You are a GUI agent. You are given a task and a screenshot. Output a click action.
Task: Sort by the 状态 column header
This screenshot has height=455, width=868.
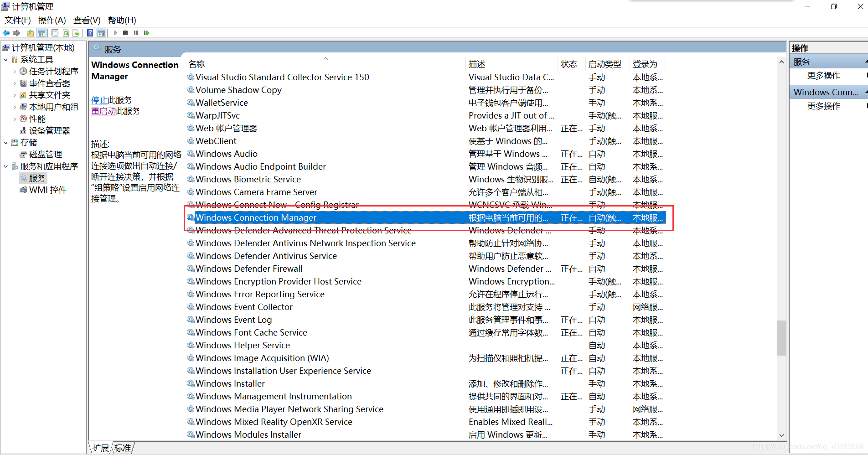point(572,64)
